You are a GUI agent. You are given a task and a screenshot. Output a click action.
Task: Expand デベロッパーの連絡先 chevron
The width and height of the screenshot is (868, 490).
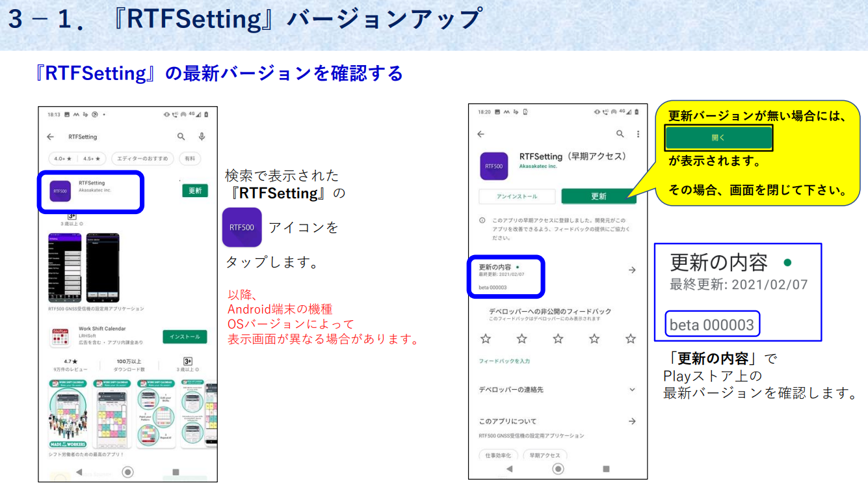coord(632,389)
